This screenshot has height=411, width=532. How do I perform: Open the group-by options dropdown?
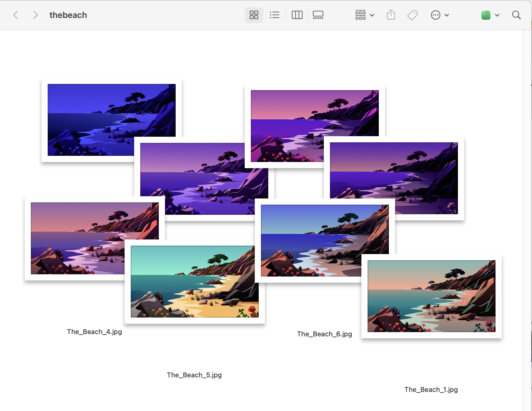click(364, 15)
